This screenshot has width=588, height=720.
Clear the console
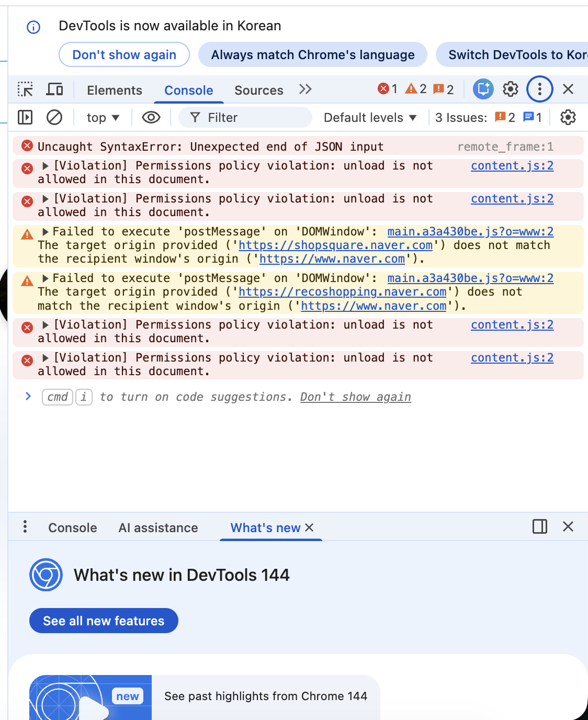click(54, 117)
